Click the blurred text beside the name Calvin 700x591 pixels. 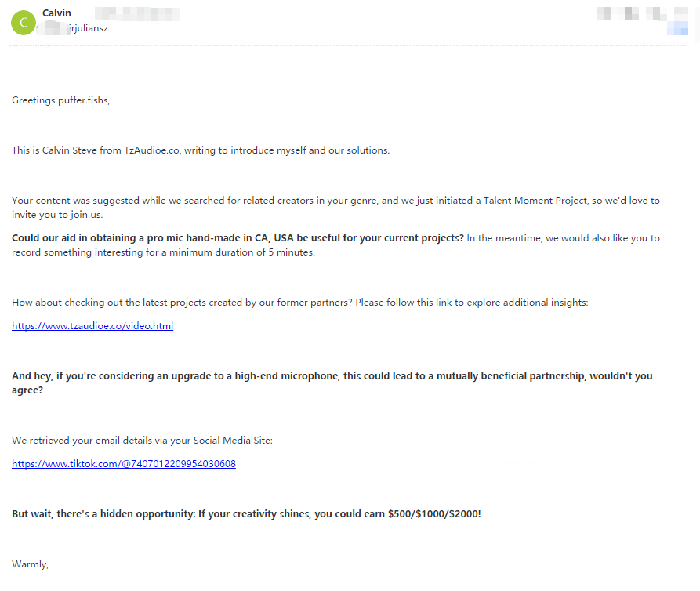pos(136,13)
